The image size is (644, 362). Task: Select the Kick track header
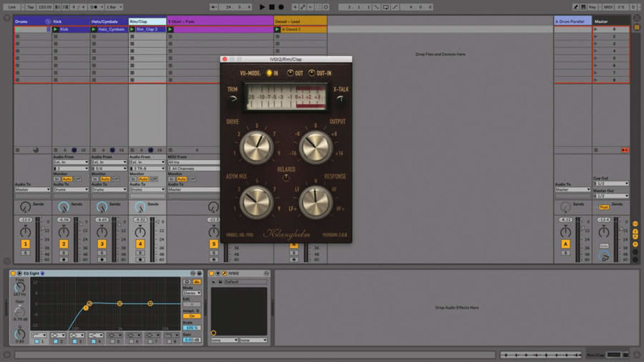coord(70,21)
